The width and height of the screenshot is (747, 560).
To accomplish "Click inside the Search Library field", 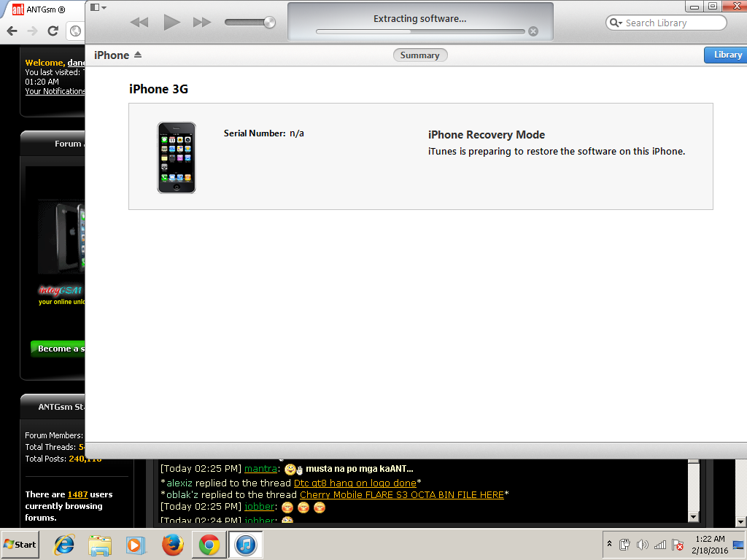I will [x=671, y=23].
